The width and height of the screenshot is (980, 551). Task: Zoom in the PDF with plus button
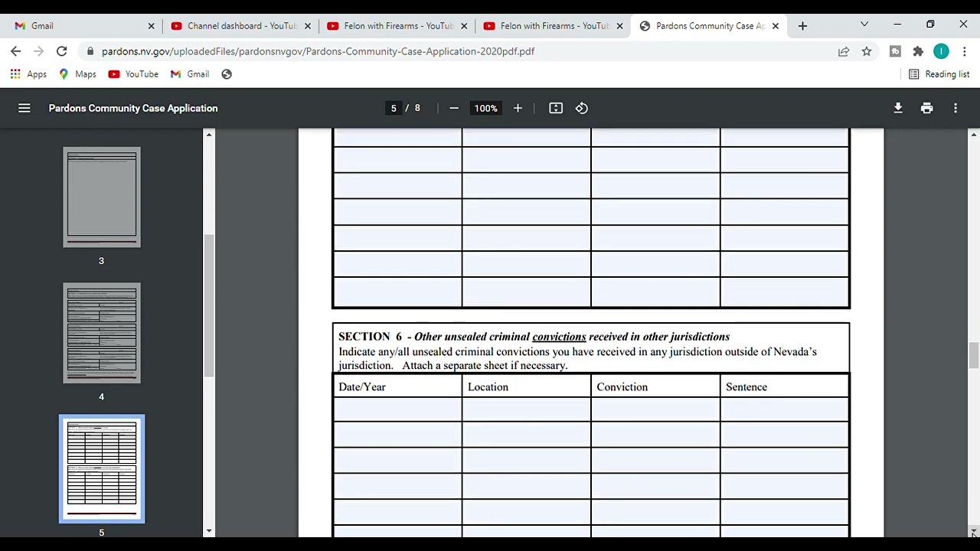[x=518, y=108]
